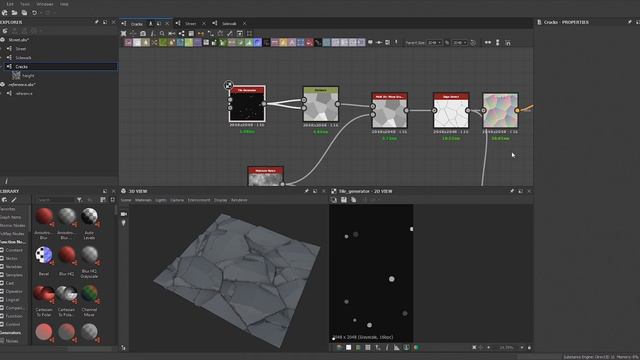The height and width of the screenshot is (360, 640).
Task: Open the Renderer menu in 3D view
Action: (x=239, y=200)
